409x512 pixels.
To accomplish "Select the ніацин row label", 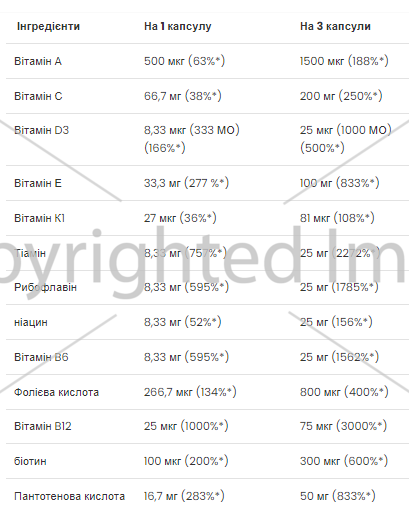I will click(31, 323).
